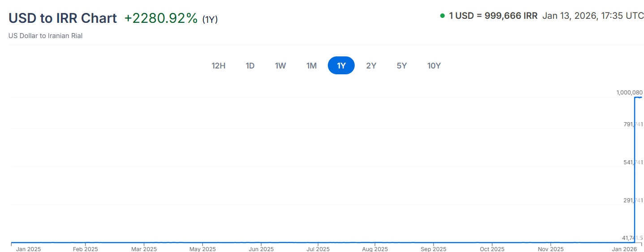Click the Jan 2025 axis marker
Viewport: 644px width, 252px height.
point(28,249)
